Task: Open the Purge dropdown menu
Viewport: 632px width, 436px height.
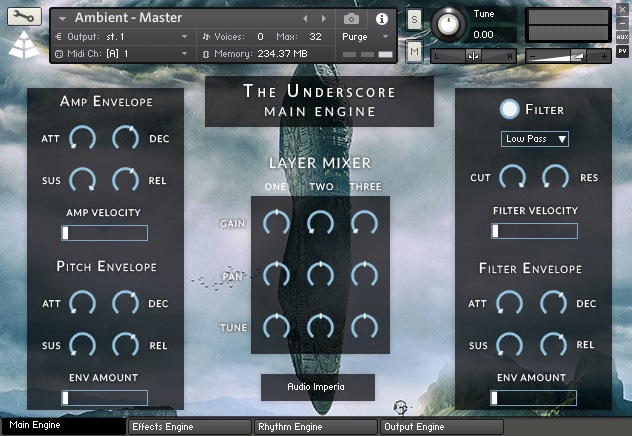Action: pyautogui.click(x=365, y=37)
